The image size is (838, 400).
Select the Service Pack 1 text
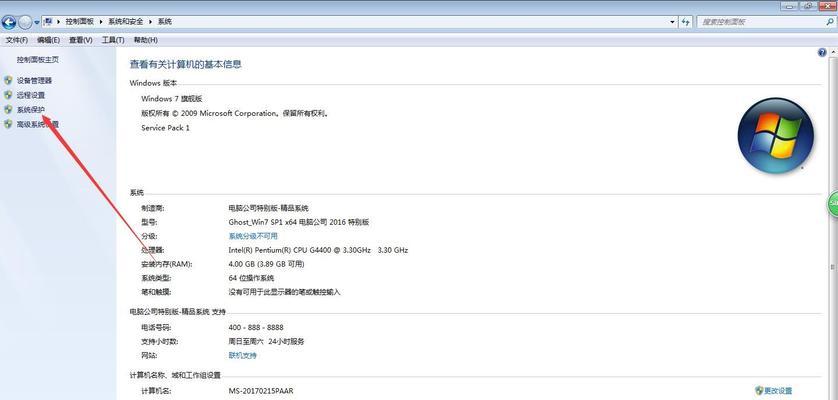point(165,128)
